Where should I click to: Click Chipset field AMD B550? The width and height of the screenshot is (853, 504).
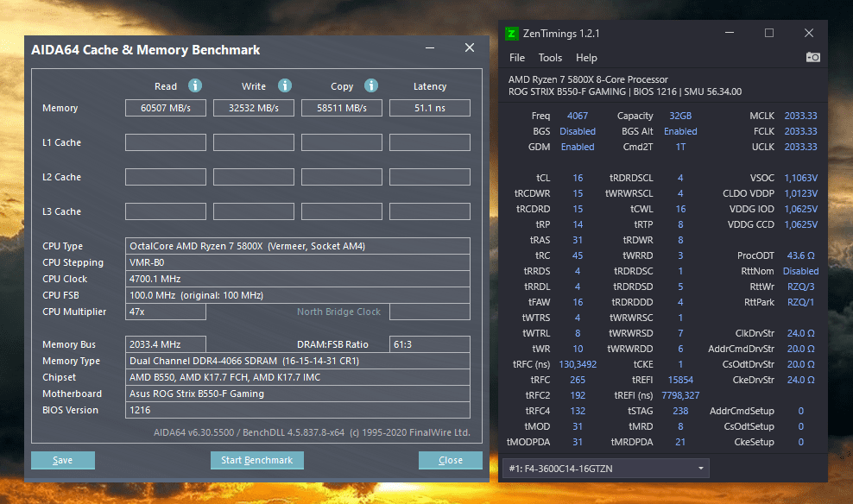298,377
